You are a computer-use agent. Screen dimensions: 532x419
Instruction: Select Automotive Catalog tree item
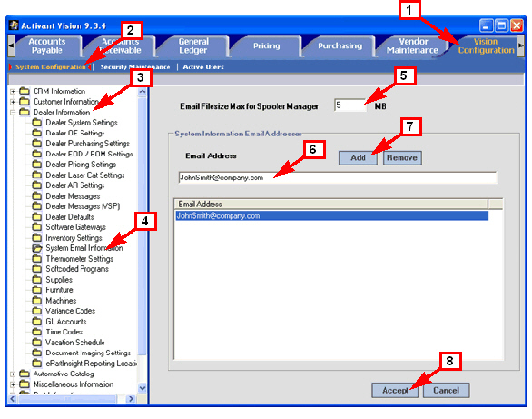point(64,374)
